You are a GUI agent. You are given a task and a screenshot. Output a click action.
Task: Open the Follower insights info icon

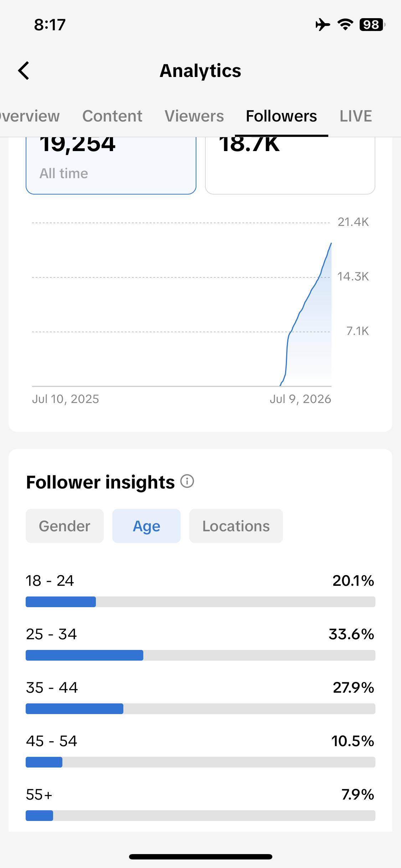click(187, 481)
